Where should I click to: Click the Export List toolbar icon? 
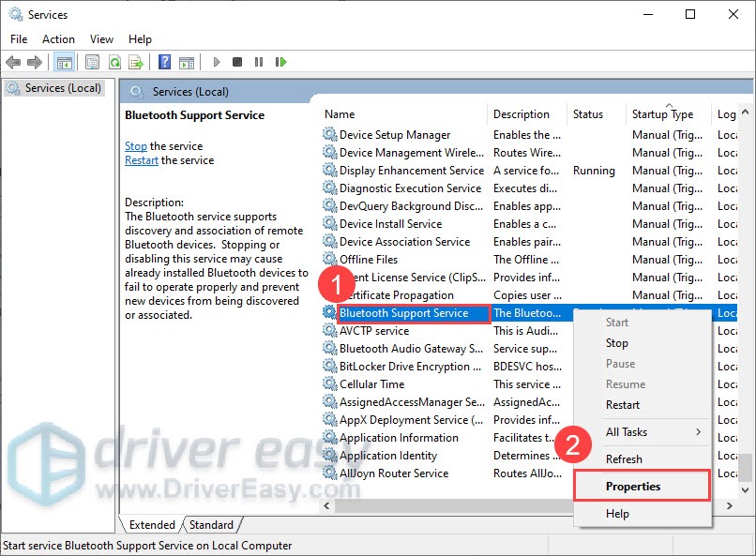(x=136, y=62)
